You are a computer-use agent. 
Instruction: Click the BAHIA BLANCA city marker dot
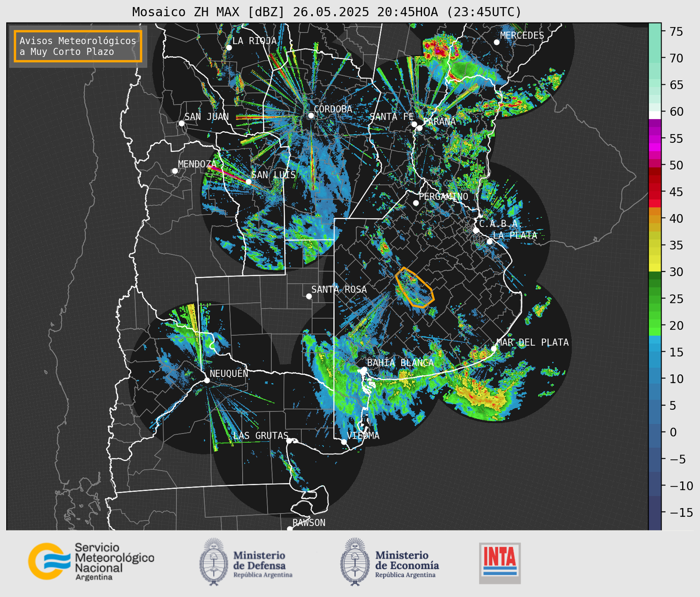pos(364,369)
